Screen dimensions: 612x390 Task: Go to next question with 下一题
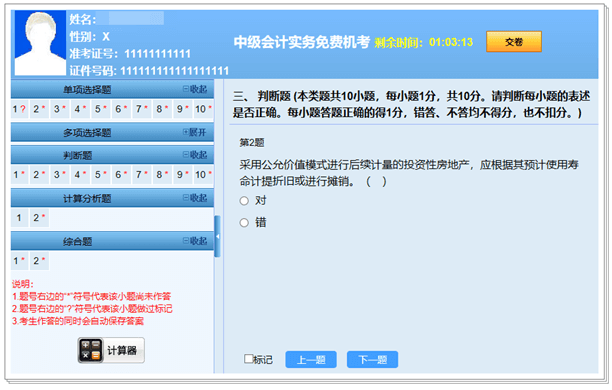click(x=372, y=360)
